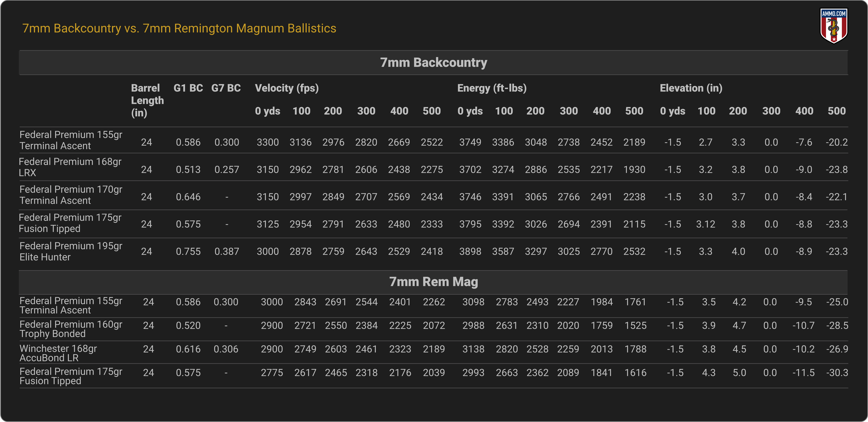Click elevation value '-26.9'
This screenshot has height=422, width=868.
tap(837, 349)
